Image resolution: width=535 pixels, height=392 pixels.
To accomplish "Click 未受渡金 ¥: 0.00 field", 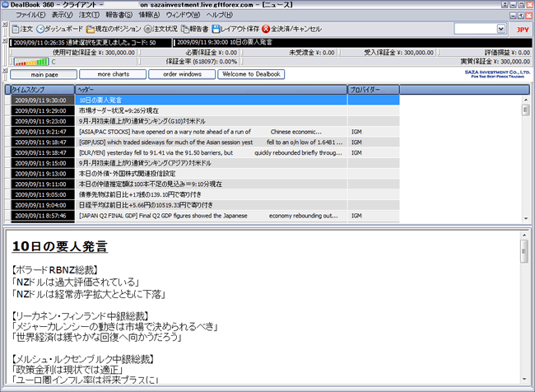I will coord(290,53).
